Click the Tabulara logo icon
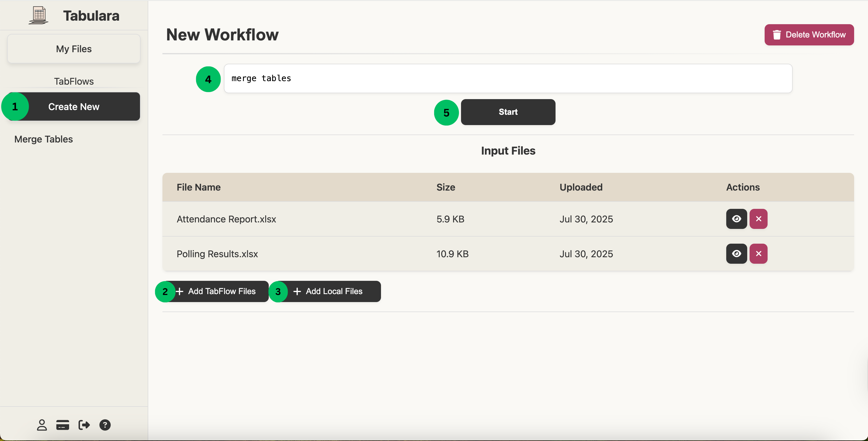The width and height of the screenshot is (868, 441). point(38,15)
